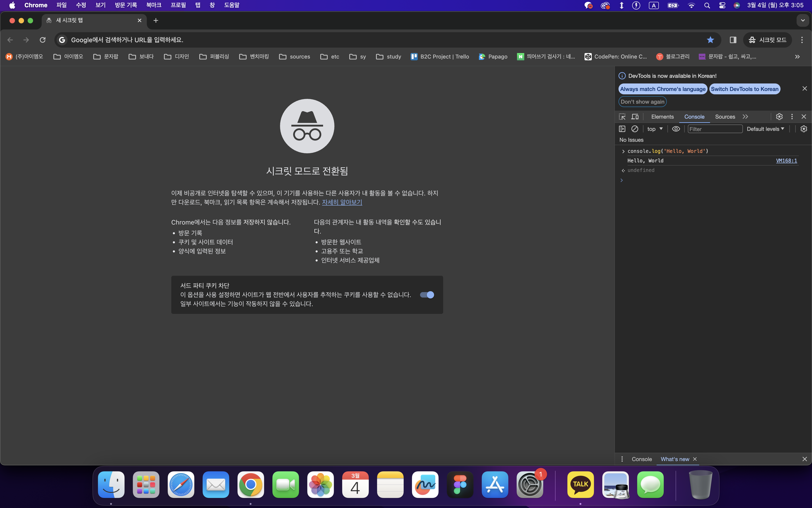Open Safari from the Dock
The width and height of the screenshot is (812, 508).
(181, 484)
